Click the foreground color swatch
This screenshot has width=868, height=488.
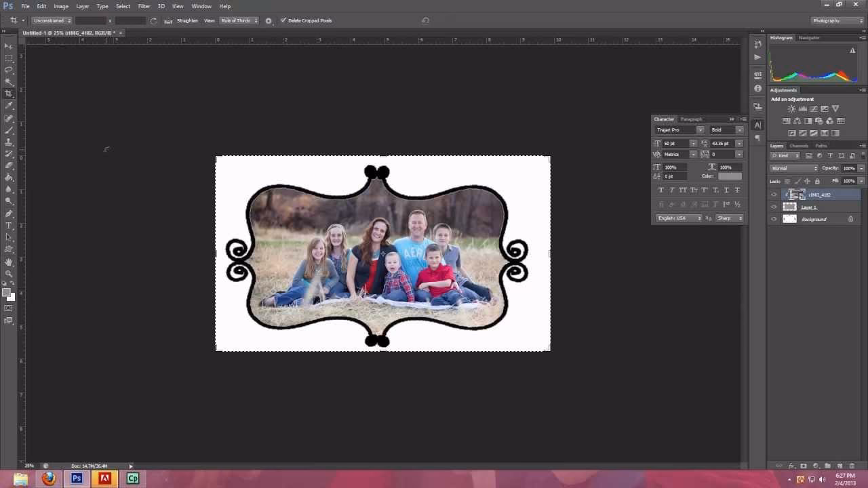click(7, 291)
